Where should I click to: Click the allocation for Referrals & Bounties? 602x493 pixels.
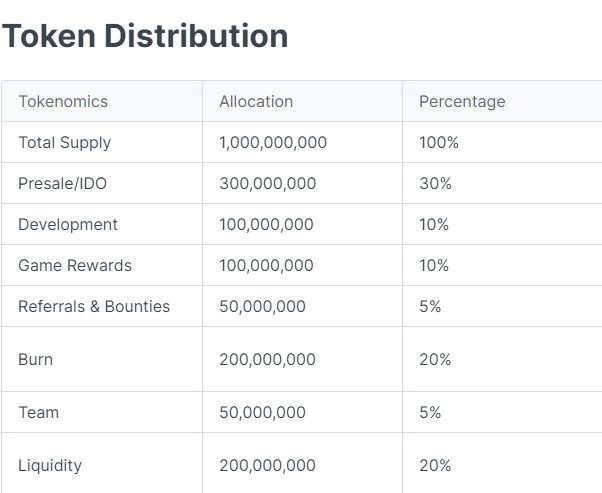pyautogui.click(x=262, y=306)
